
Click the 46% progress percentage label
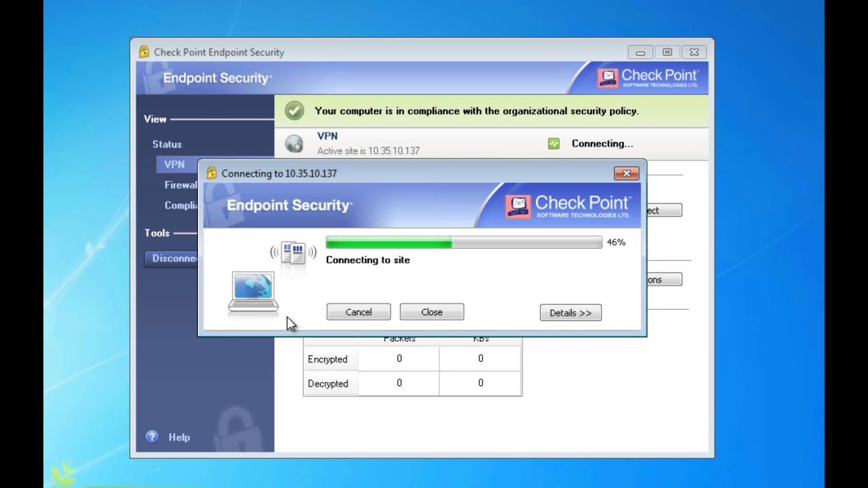[x=616, y=242]
